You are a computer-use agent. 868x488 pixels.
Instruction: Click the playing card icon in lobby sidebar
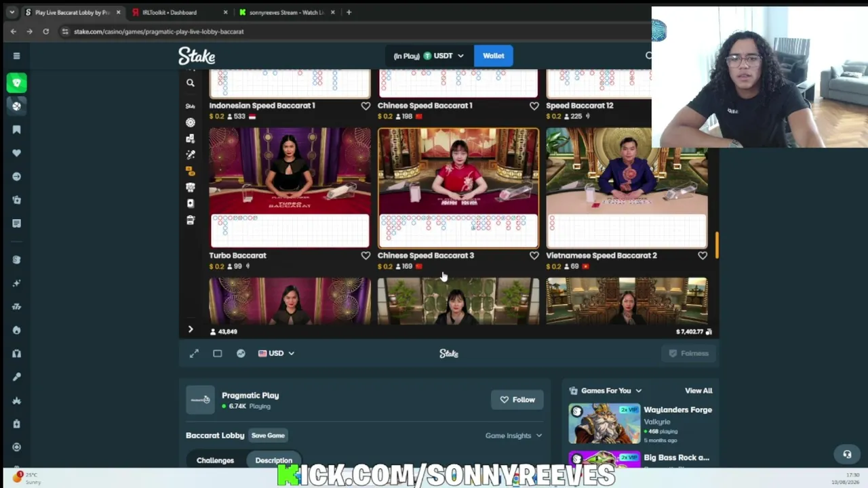tap(191, 203)
